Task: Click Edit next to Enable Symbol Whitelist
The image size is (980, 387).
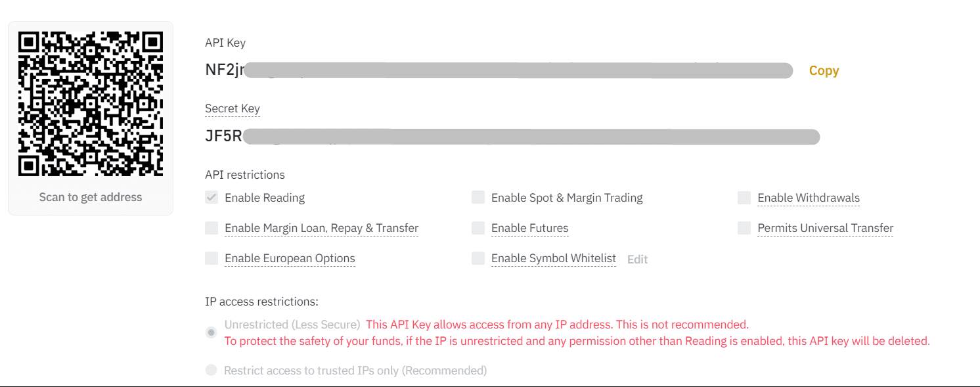Action: (636, 259)
